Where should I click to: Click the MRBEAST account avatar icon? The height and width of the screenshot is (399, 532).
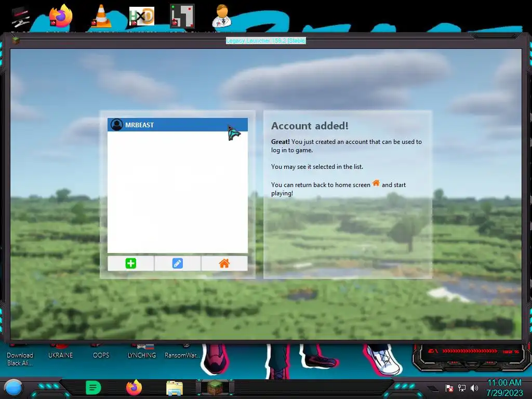(117, 125)
